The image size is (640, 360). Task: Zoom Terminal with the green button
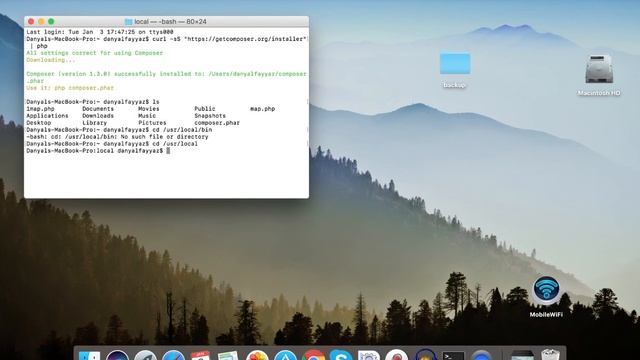tap(51, 22)
